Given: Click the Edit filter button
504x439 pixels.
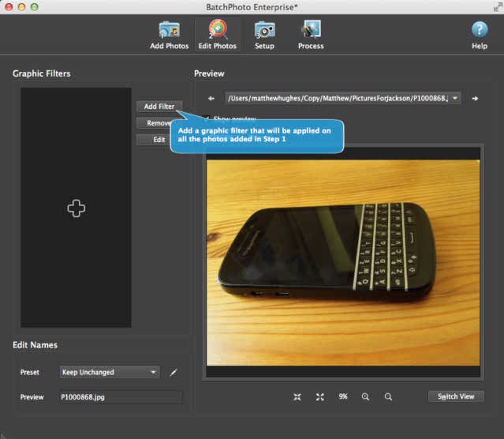Looking at the screenshot, I should 159,140.
